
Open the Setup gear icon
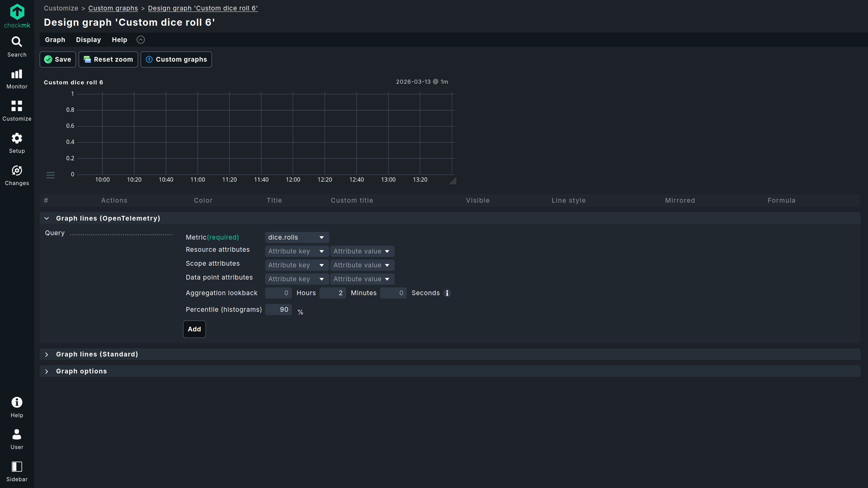coord(17,138)
